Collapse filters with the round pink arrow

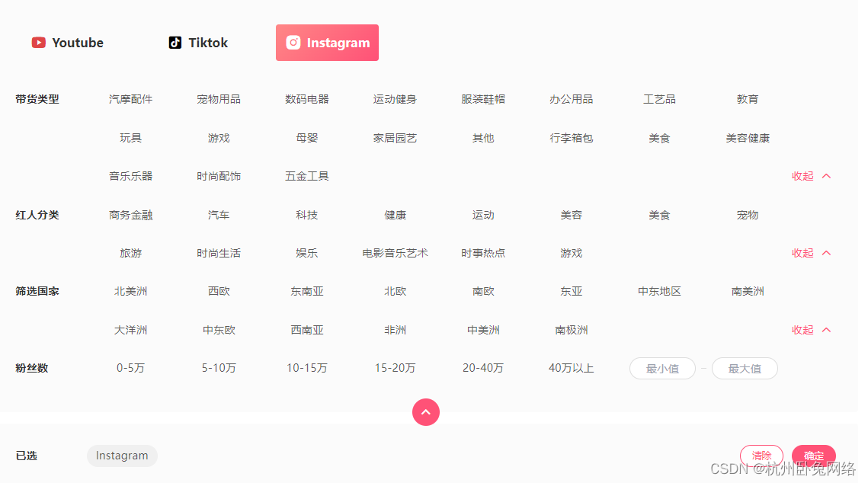[x=426, y=412]
